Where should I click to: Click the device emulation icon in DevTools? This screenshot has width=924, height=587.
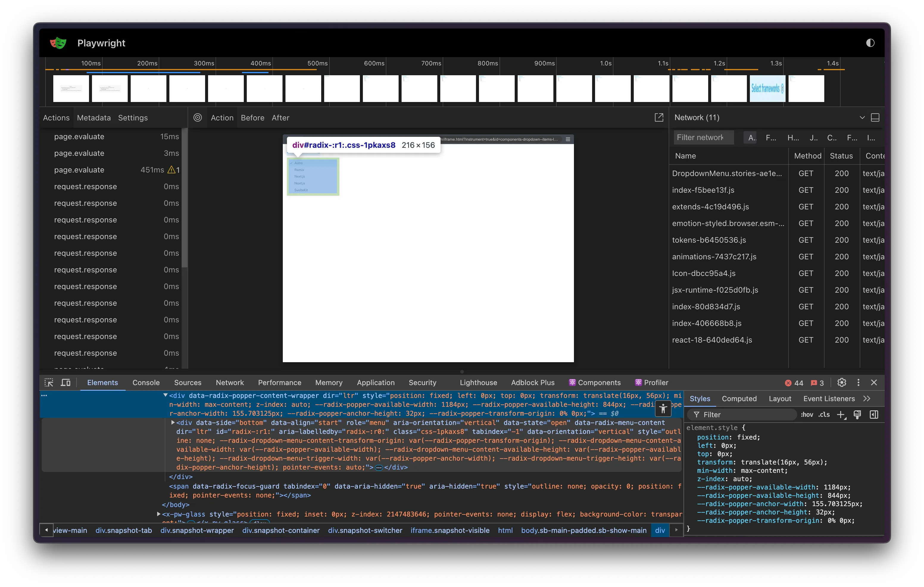[x=65, y=382]
